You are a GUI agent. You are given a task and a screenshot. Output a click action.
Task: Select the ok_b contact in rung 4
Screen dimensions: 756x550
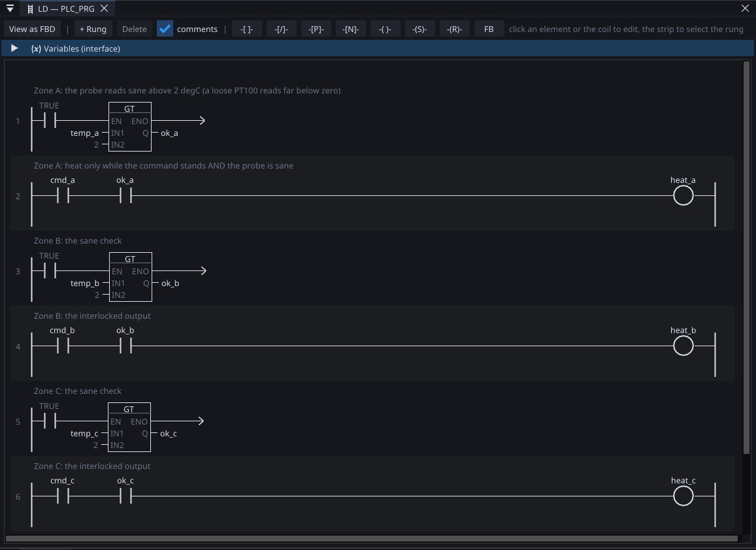[125, 346]
